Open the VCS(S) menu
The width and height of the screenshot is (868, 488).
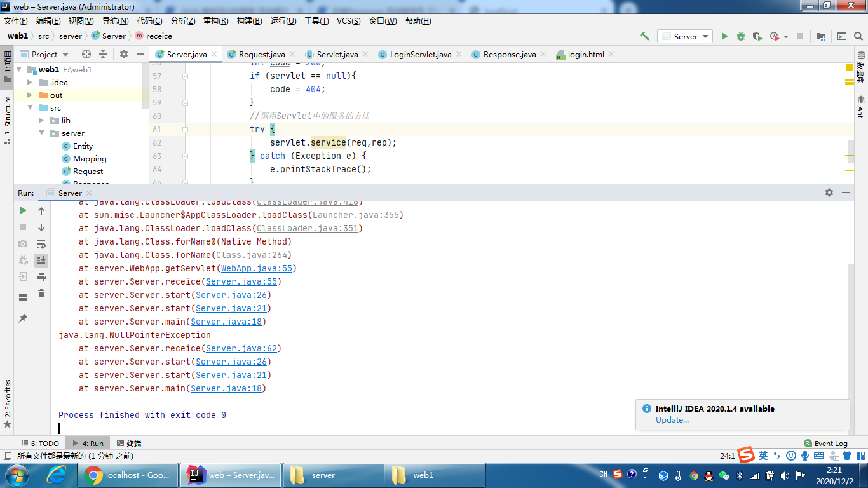click(348, 20)
